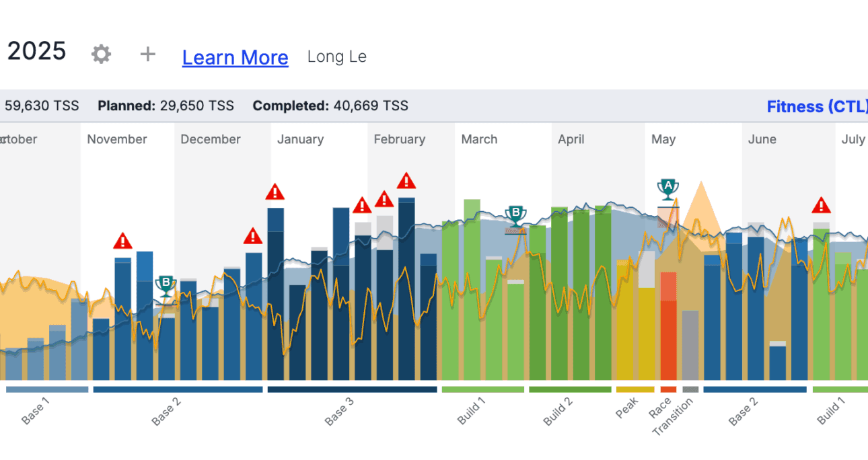
Task: Click the warning triangle in early January
Action: 275,193
